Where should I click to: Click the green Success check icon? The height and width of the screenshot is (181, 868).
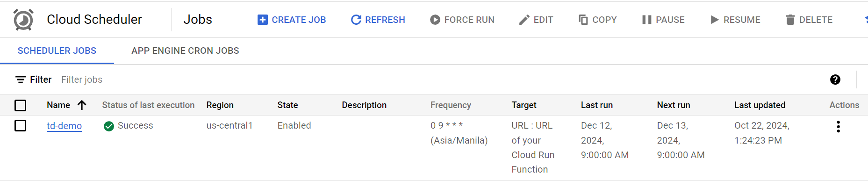(109, 126)
